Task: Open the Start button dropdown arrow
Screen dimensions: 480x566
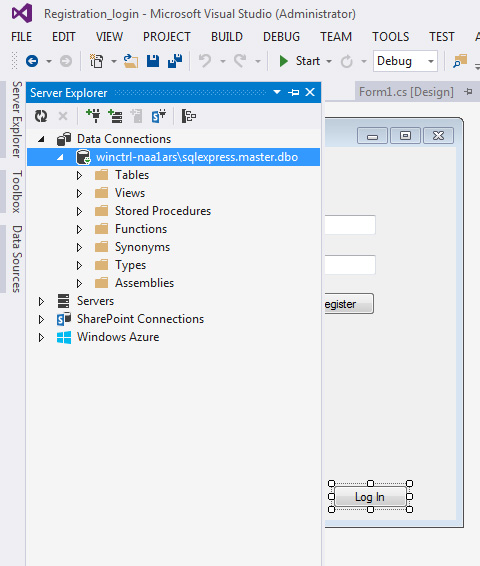Action: [329, 61]
